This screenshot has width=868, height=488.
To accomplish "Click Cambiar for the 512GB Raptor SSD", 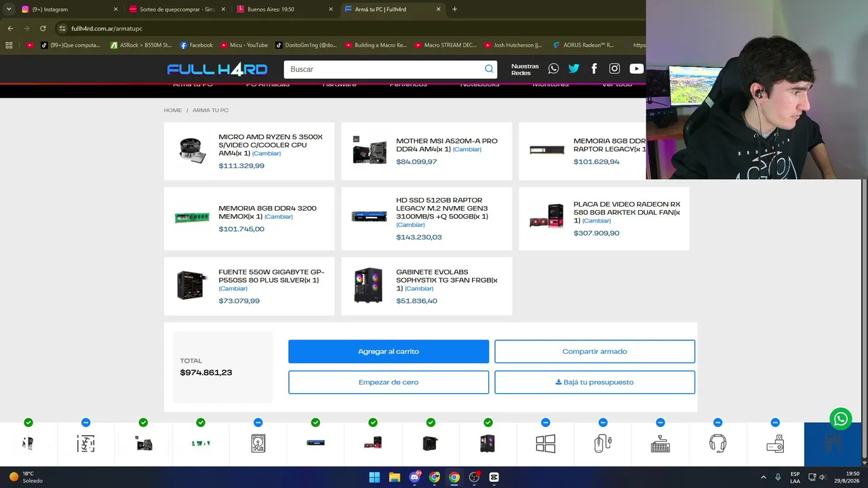I will [410, 225].
